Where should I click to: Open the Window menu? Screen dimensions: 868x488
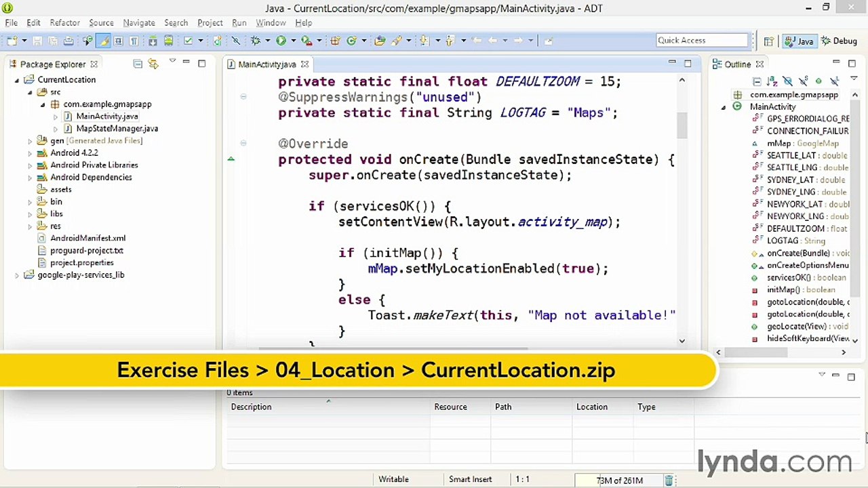point(271,22)
